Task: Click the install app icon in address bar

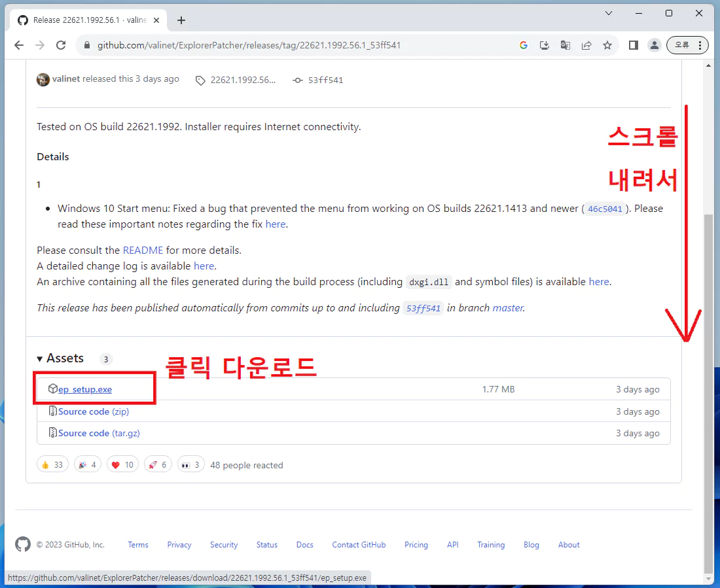Action: (x=545, y=45)
